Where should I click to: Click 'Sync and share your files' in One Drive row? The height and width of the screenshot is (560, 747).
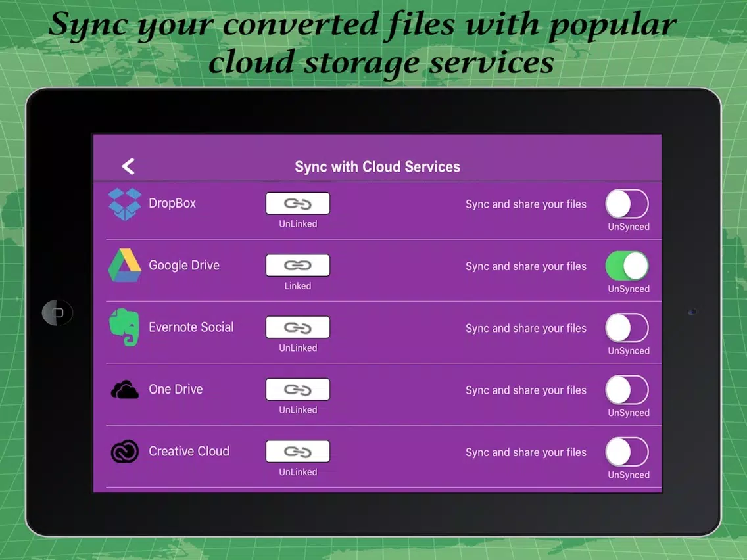(x=526, y=390)
